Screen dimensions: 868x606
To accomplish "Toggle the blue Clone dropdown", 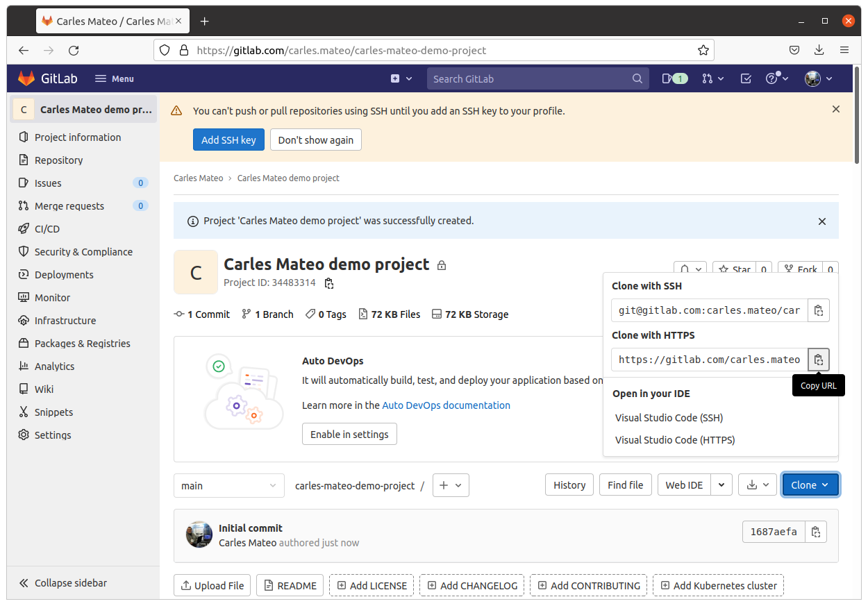I will click(x=810, y=485).
